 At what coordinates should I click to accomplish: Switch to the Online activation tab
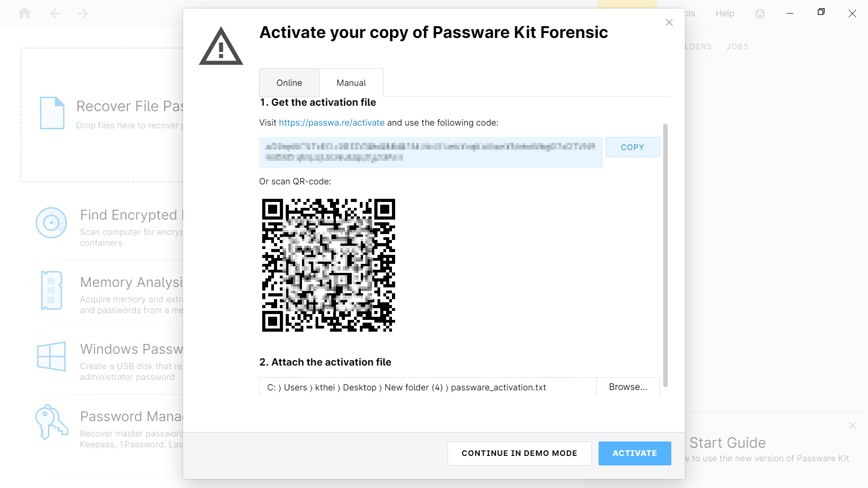pos(289,83)
